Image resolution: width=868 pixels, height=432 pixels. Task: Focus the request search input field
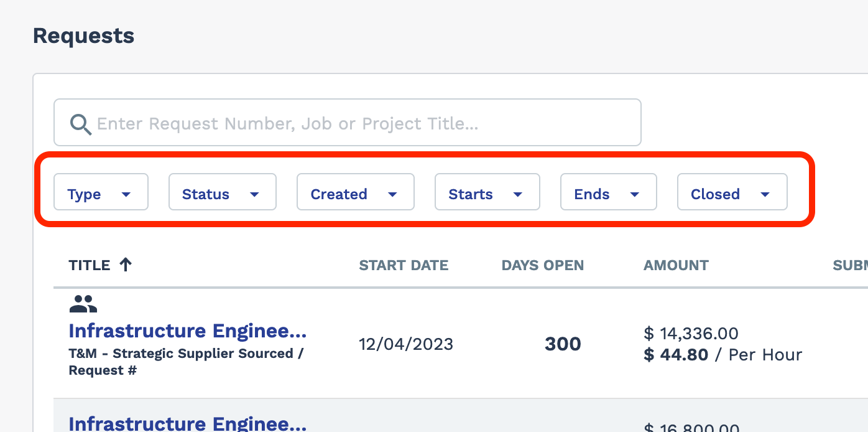click(x=361, y=123)
